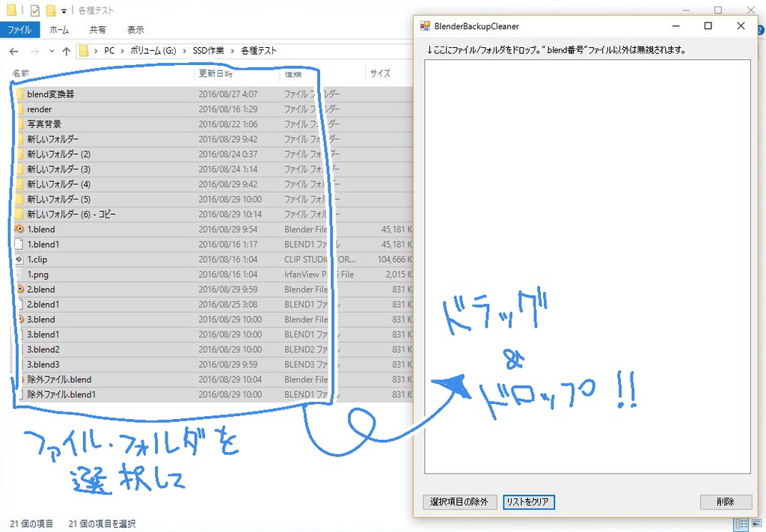Click the 写真背景 folder icon
Image resolution: width=766 pixels, height=532 pixels.
[19, 124]
